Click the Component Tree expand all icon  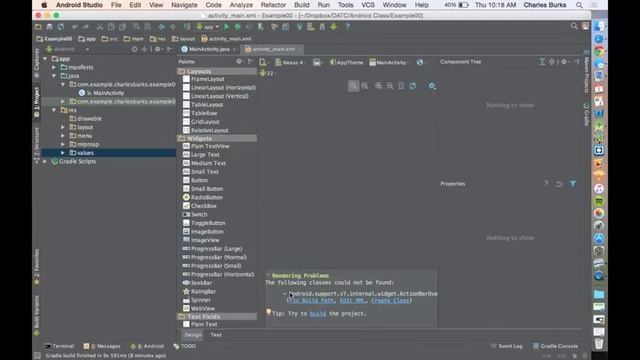tap(542, 62)
